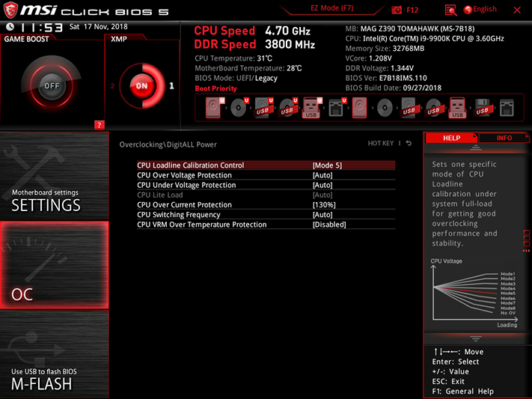Image resolution: width=532 pixels, height=399 pixels.
Task: Click the red question mark help icon
Action: 99,125
